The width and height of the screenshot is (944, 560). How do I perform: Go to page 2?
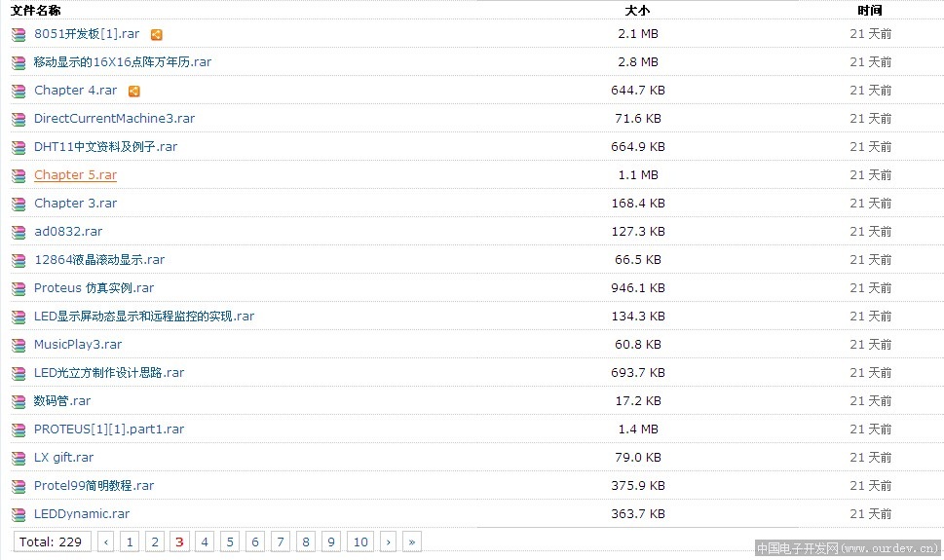point(155,541)
